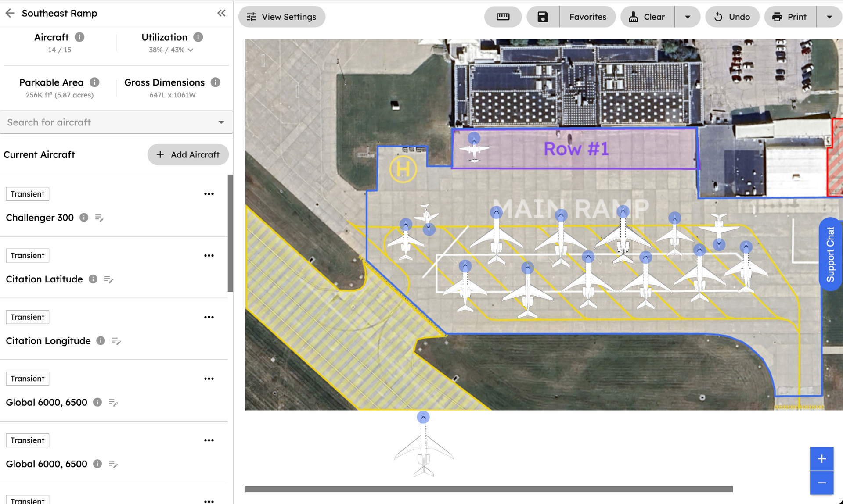This screenshot has height=504, width=843.
Task: Open Challenger 300 three-dot menu
Action: 209,194
